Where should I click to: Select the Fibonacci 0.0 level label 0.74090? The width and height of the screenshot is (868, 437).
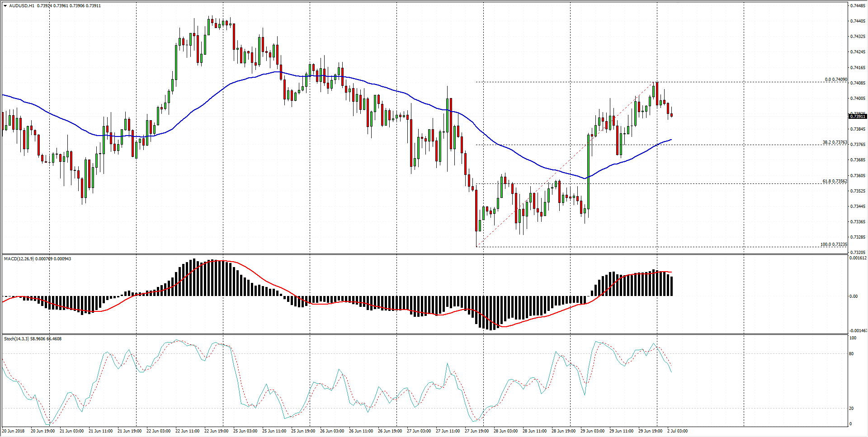click(835, 80)
